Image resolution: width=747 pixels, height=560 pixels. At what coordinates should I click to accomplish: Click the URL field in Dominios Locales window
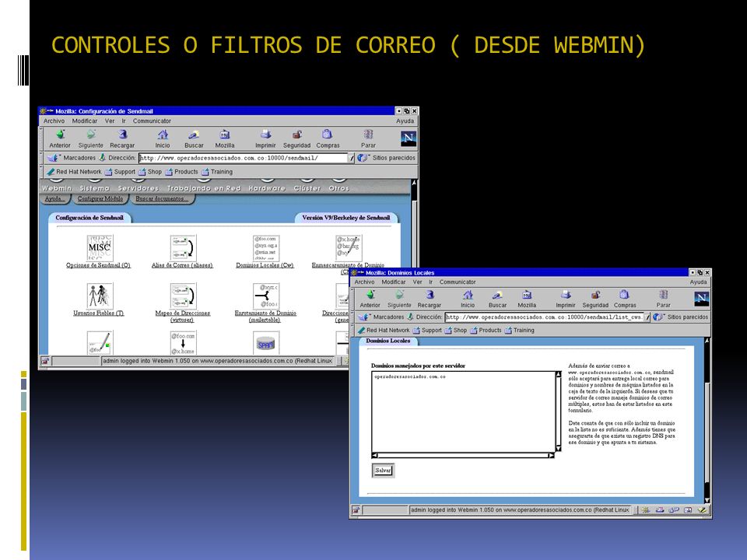544,317
